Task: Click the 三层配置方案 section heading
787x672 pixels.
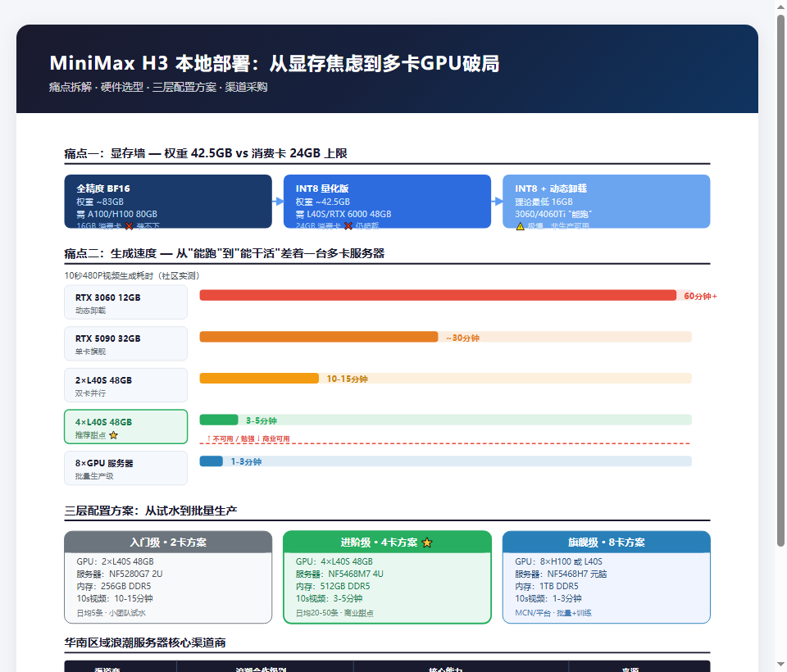Action: [151, 511]
